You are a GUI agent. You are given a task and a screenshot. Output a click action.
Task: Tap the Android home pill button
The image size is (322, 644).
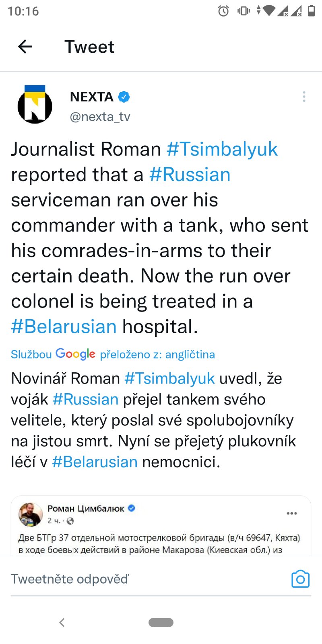point(161,622)
